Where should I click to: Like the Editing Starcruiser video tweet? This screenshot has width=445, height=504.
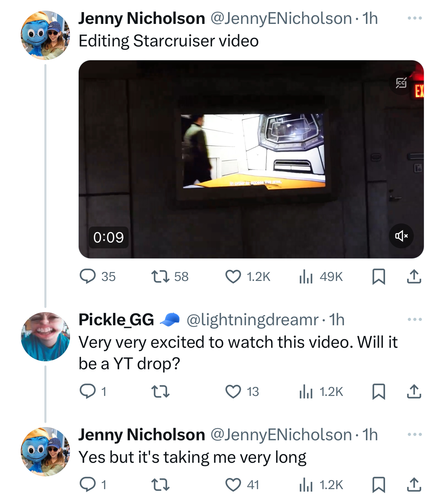click(x=247, y=277)
